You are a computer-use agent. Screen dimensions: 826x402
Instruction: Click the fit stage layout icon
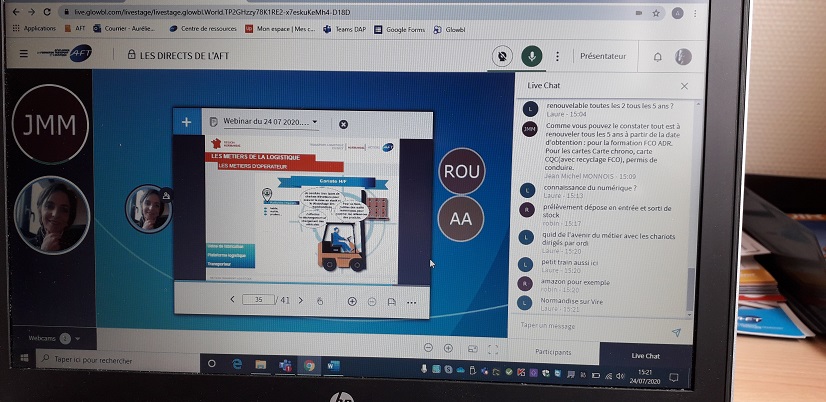point(473,349)
